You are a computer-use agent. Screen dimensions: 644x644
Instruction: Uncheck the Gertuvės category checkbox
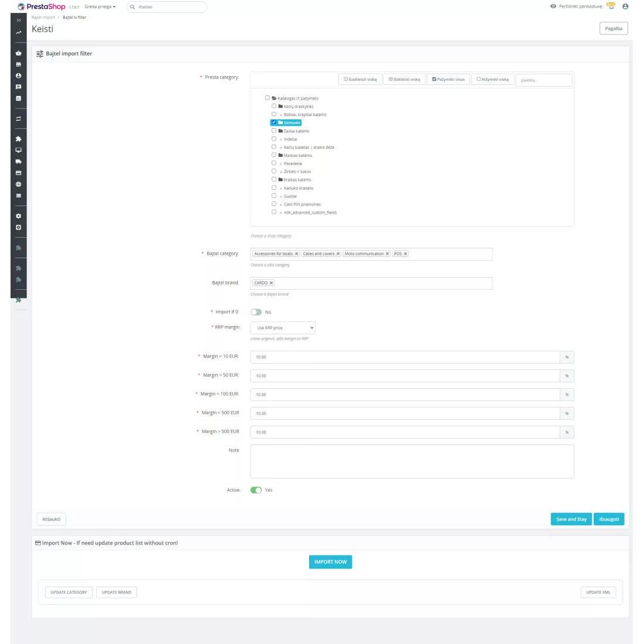coord(273,122)
